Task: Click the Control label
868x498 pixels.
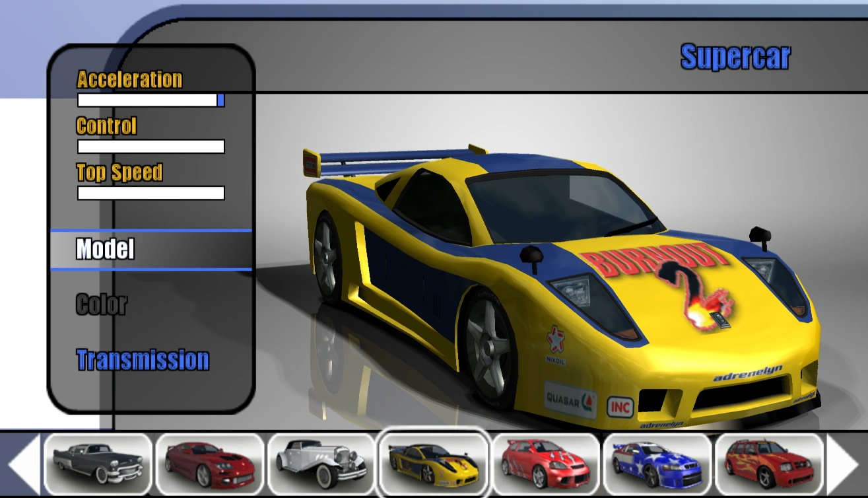Action: 106,125
